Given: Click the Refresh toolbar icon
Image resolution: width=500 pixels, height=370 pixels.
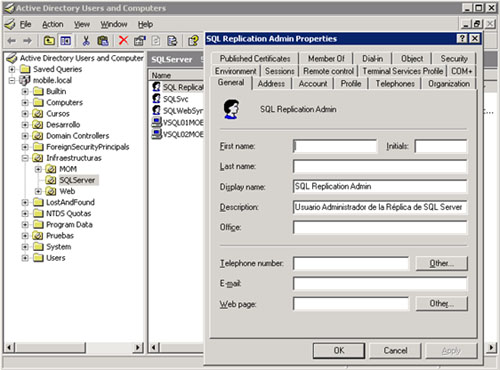Looking at the screenshot, I should (x=156, y=41).
